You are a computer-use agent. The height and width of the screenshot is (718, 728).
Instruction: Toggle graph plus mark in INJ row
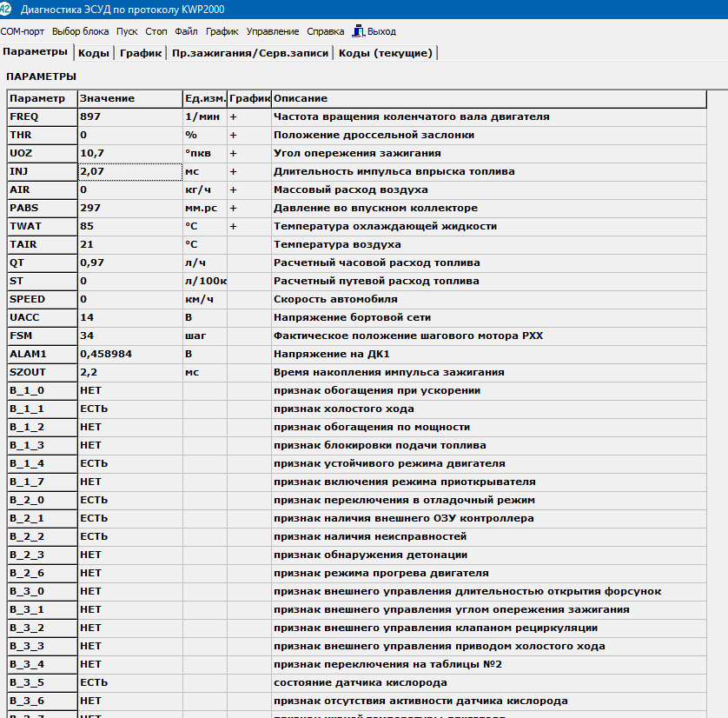tap(233, 171)
